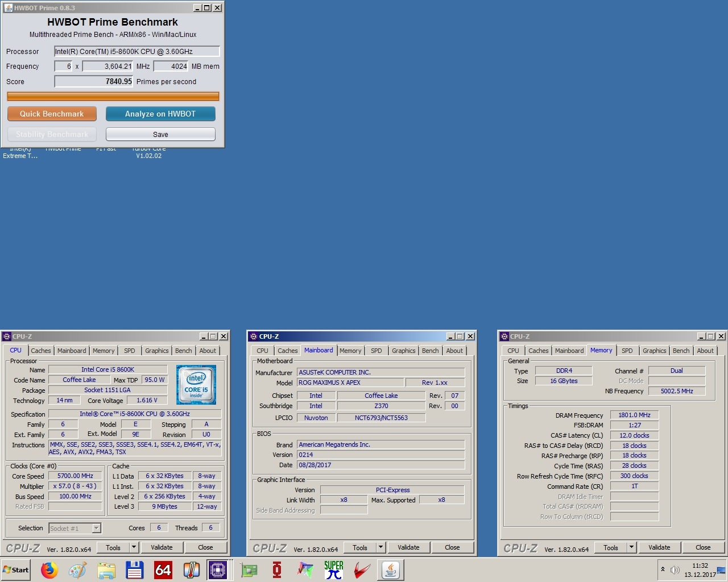Click Validate in the left CPU-Z window

click(162, 547)
